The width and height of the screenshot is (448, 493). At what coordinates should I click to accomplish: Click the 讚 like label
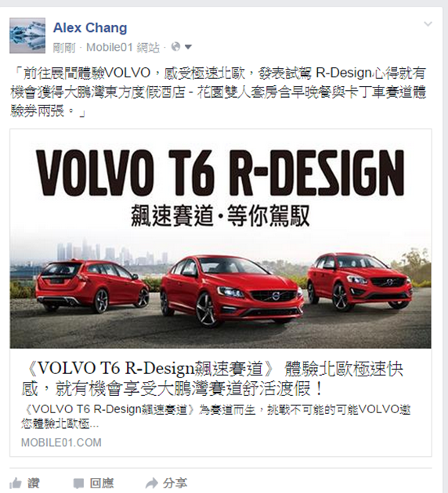coord(34,483)
